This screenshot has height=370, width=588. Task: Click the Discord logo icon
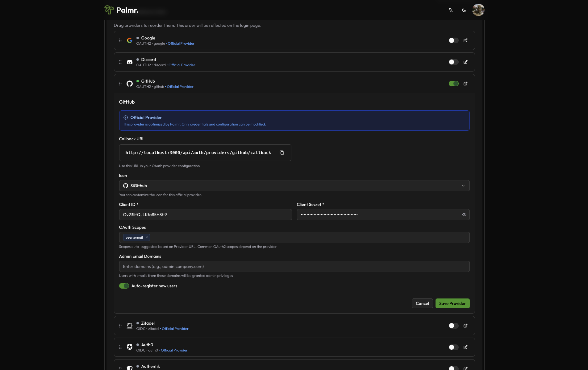(130, 62)
